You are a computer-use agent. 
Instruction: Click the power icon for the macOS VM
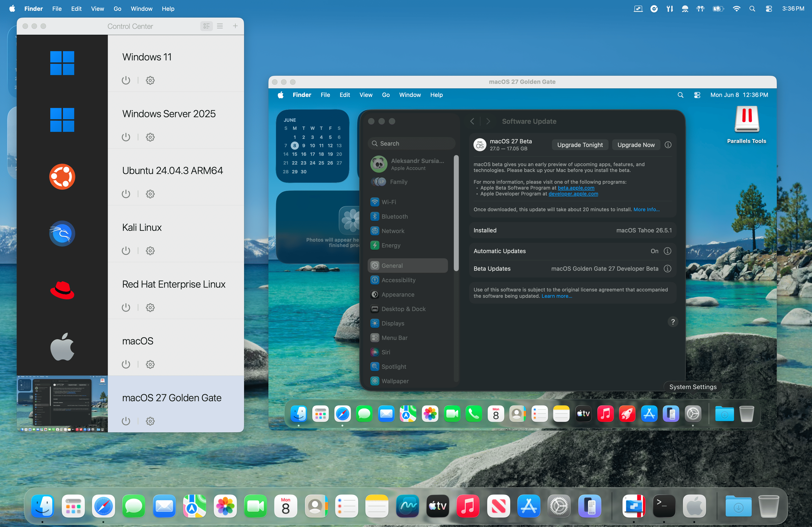click(x=126, y=364)
